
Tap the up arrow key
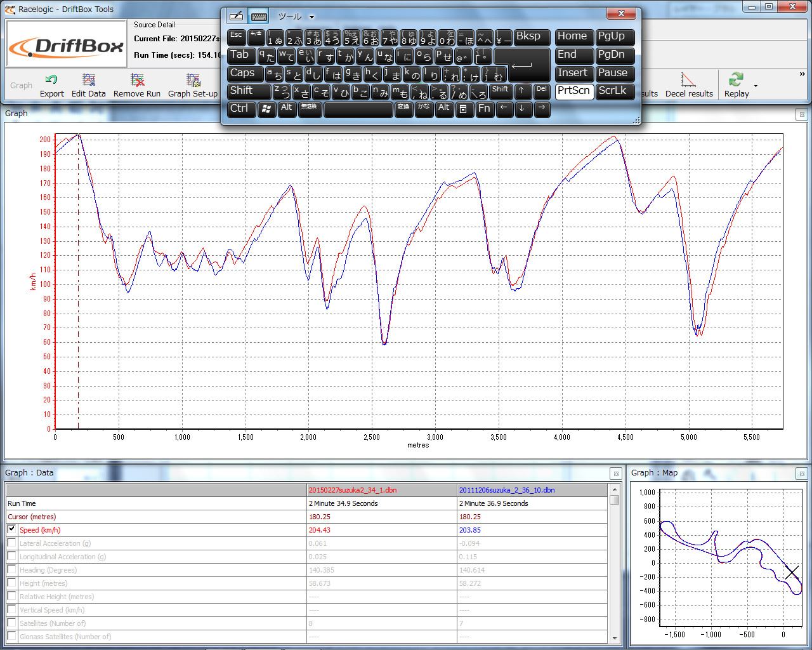point(522,91)
